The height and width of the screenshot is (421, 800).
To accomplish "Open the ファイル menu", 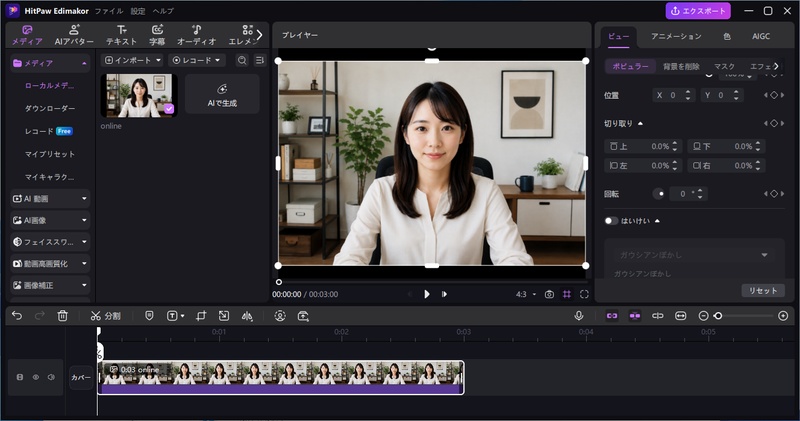I will [x=109, y=11].
